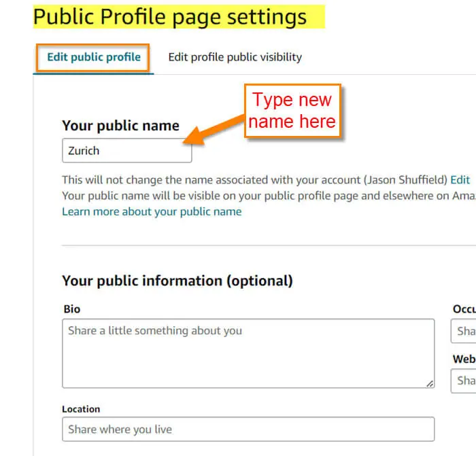Open the Edit public profile tab
This screenshot has height=456, width=476.
coord(94,57)
